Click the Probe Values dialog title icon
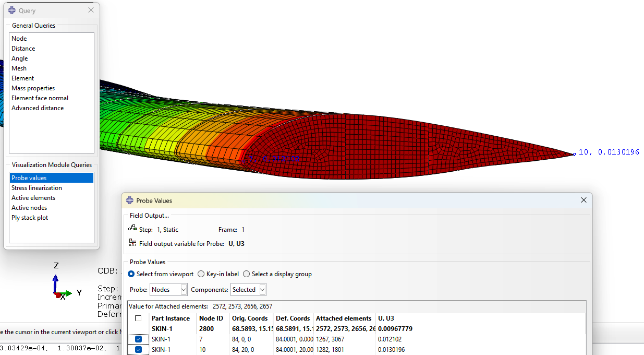Screen dimensions: 644x355 [x=130, y=200]
